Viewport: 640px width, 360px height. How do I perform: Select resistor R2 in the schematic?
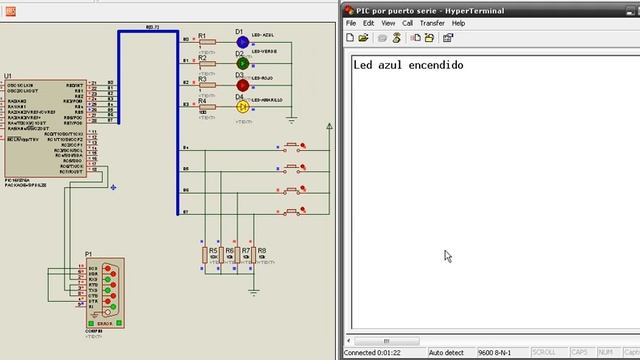click(x=207, y=64)
